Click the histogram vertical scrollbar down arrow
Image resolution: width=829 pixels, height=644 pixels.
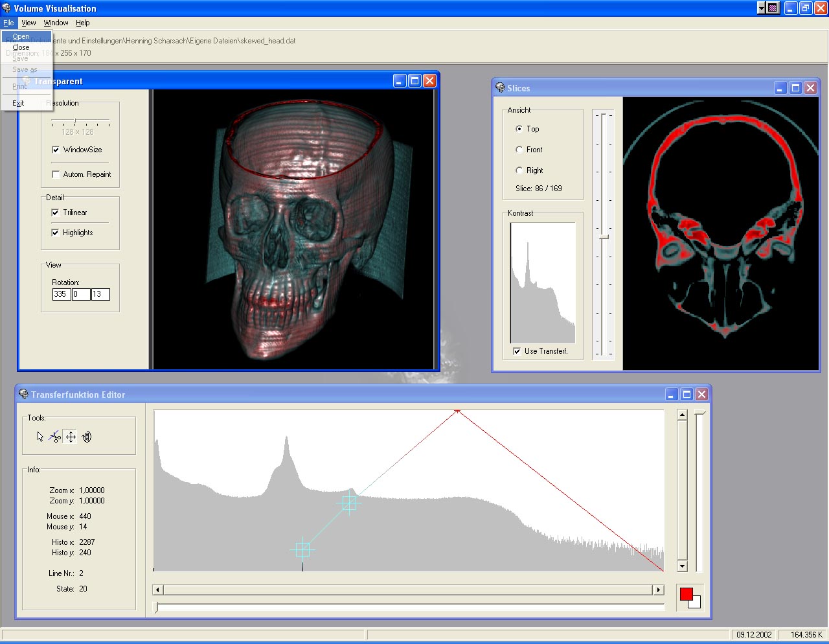click(x=682, y=566)
